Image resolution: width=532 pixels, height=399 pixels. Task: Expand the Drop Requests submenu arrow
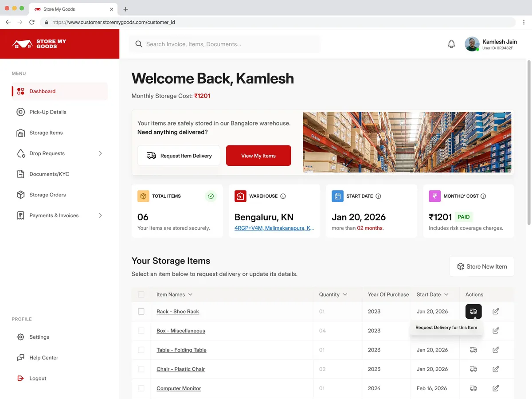(x=100, y=153)
